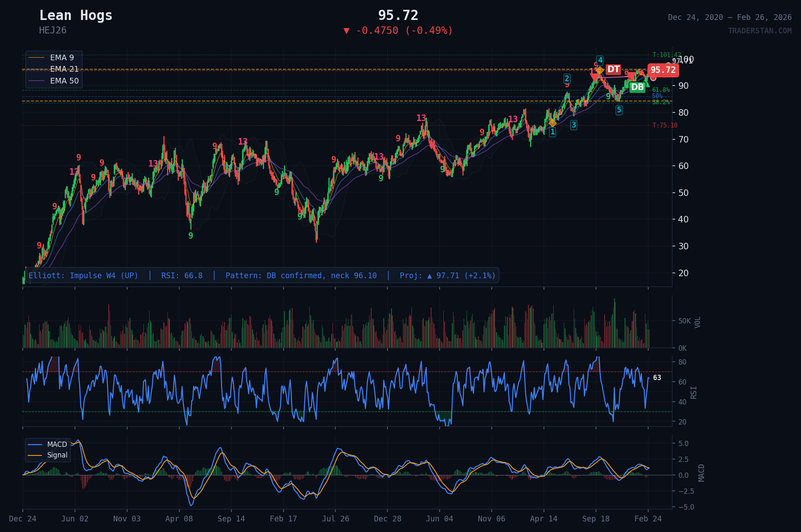Viewport: 801px width, 532px height.
Task: Select Elliott wave label 5 marker
Action: (x=619, y=110)
